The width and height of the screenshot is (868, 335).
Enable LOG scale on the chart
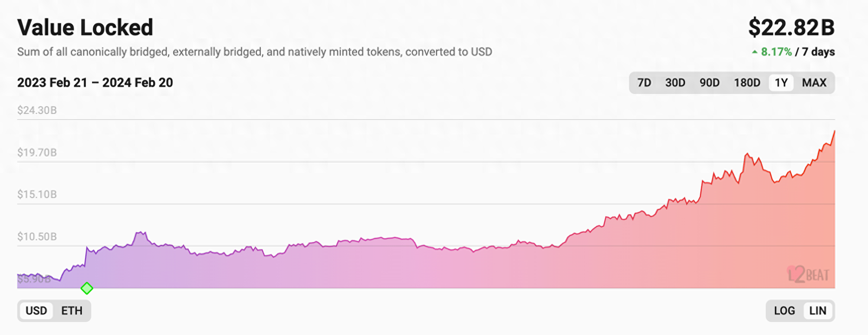784,311
